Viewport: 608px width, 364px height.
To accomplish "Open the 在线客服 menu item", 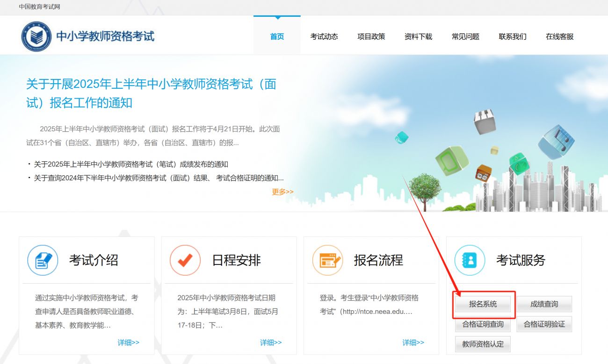I will point(559,36).
